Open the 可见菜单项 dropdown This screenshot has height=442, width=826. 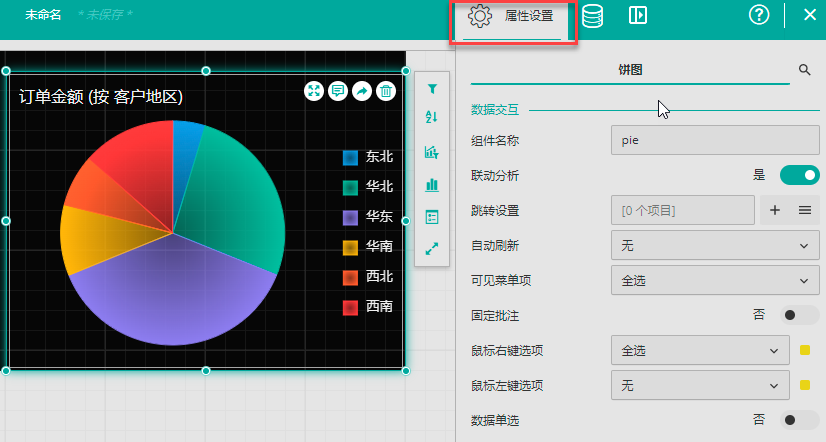[715, 280]
